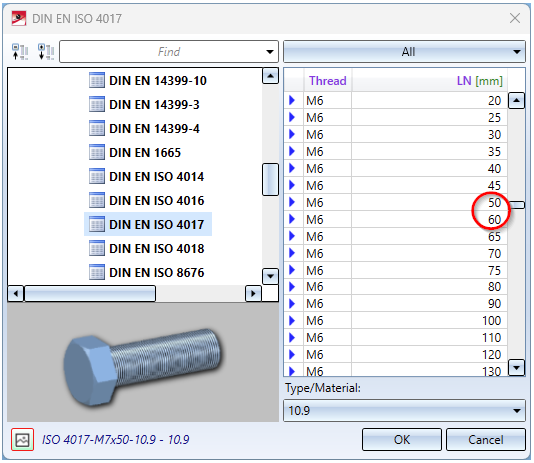Open the Type/Material 10.9 dropdown
Viewport: 534px width, 463px height.
(404, 411)
